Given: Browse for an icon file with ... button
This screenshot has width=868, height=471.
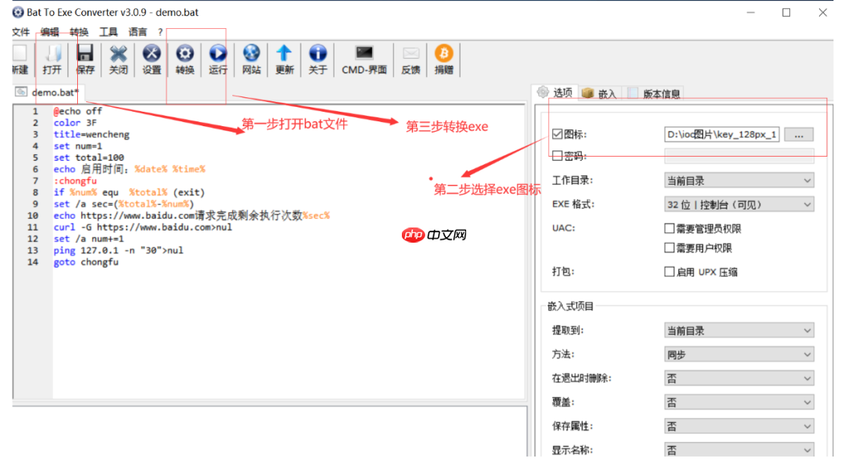Looking at the screenshot, I should click(x=798, y=134).
